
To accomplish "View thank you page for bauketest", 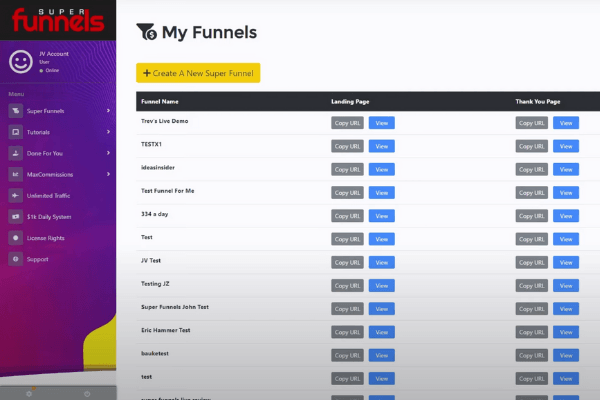I will point(566,356).
